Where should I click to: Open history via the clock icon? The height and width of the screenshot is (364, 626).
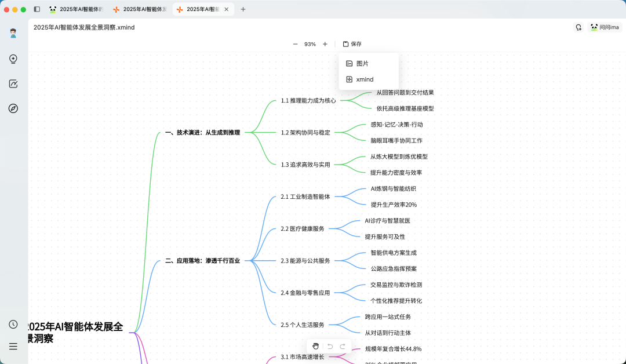pos(13,324)
